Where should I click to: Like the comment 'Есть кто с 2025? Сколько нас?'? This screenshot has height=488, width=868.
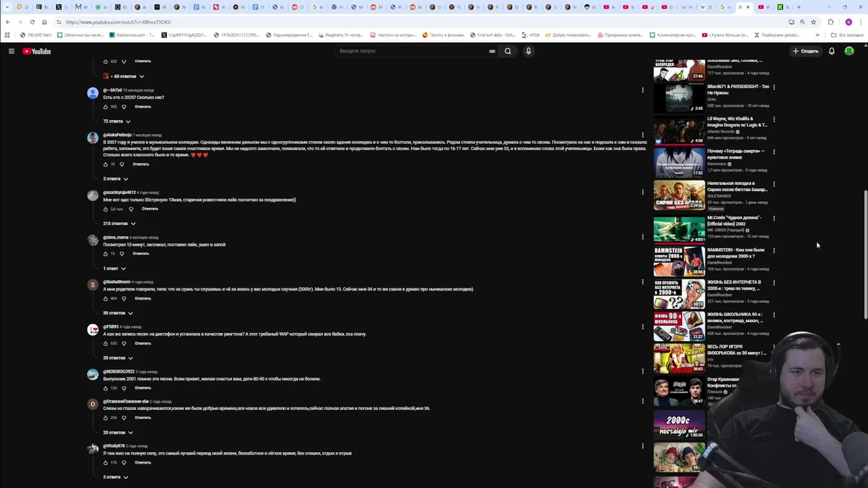pos(106,106)
